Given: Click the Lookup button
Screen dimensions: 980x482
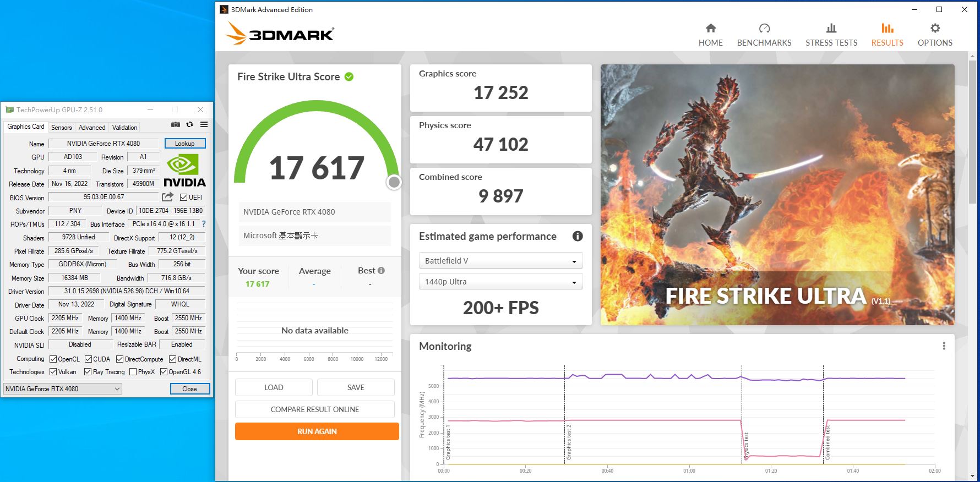Looking at the screenshot, I should point(185,143).
